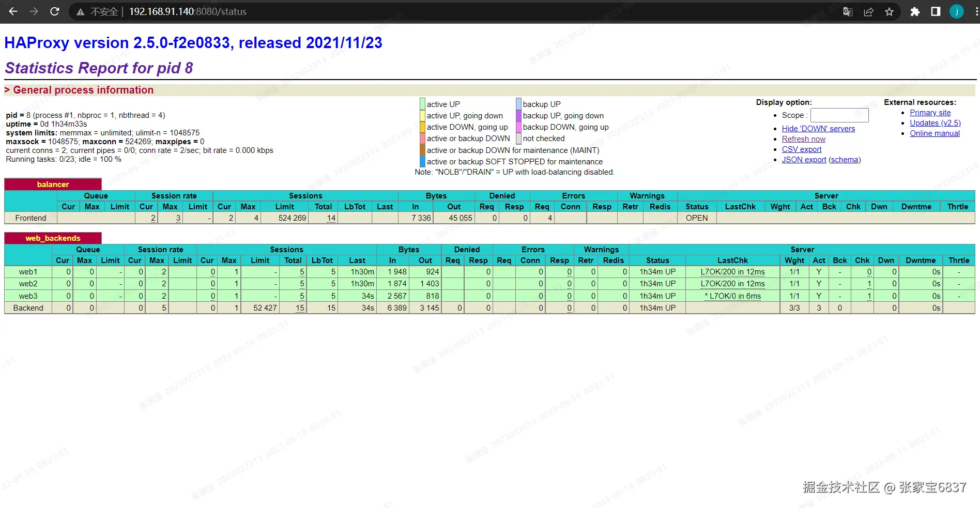Click the Backend session limit 52 427
Viewport: 980px width, 508px height.
(265, 308)
